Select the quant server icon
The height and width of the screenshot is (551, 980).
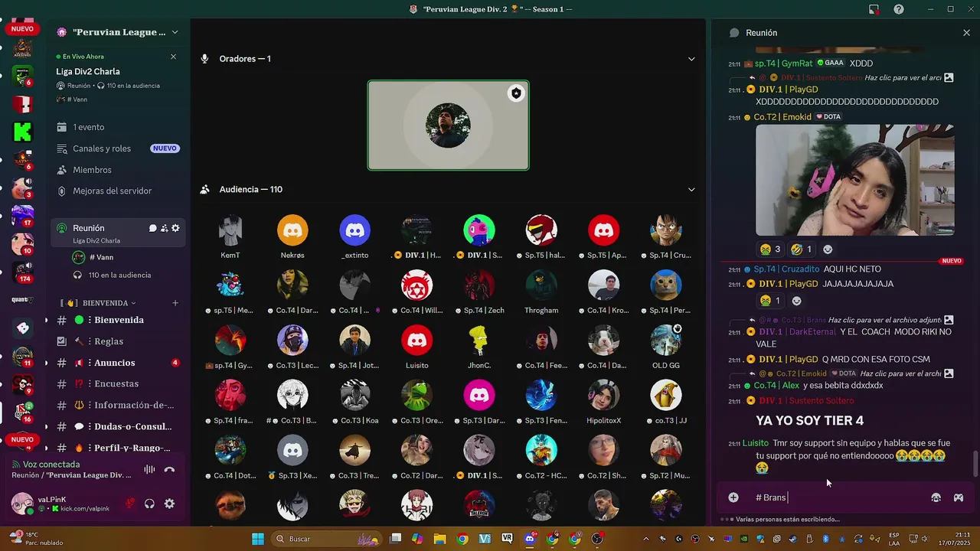(x=23, y=300)
